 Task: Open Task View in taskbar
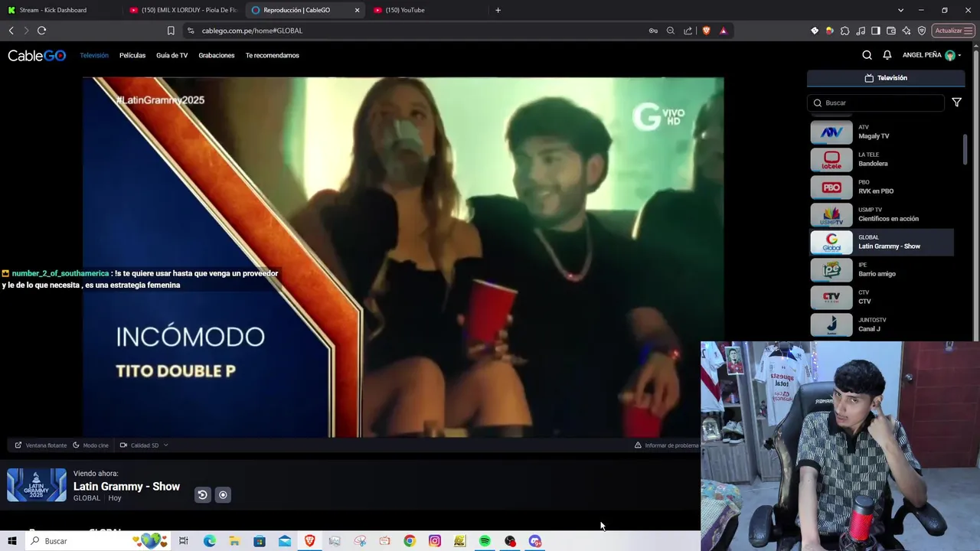pyautogui.click(x=184, y=541)
